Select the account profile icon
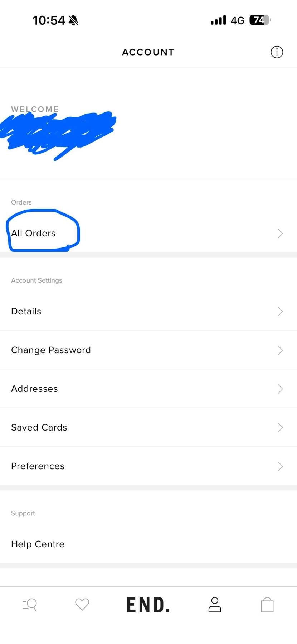The height and width of the screenshot is (644, 297). click(x=215, y=605)
